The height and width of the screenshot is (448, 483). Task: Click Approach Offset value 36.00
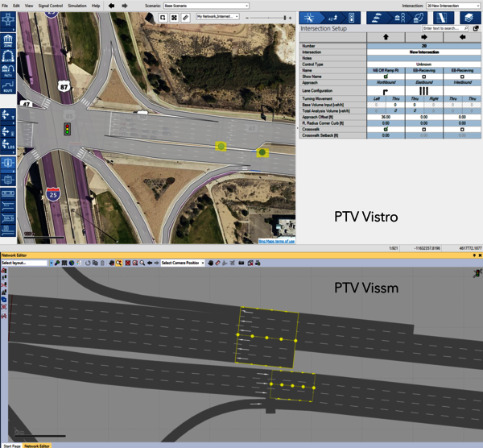tap(386, 117)
